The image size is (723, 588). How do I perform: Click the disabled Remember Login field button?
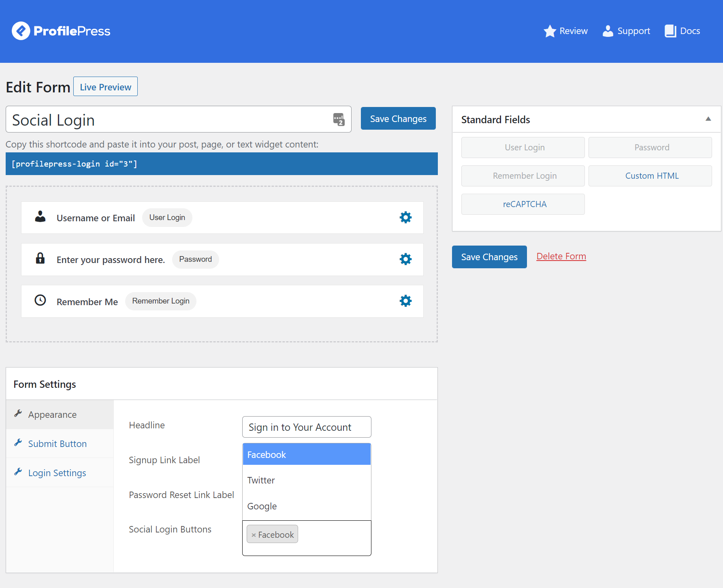tap(523, 176)
